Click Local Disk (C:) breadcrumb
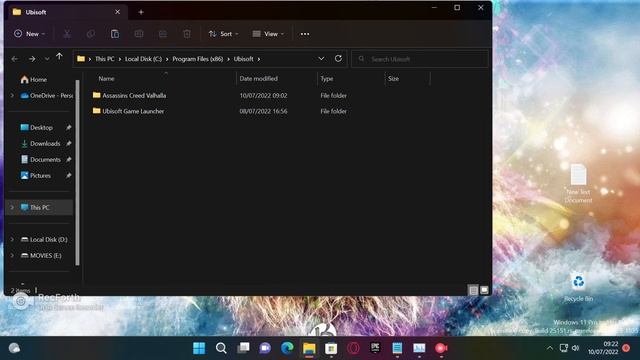This screenshot has width=640, height=360. point(143,59)
